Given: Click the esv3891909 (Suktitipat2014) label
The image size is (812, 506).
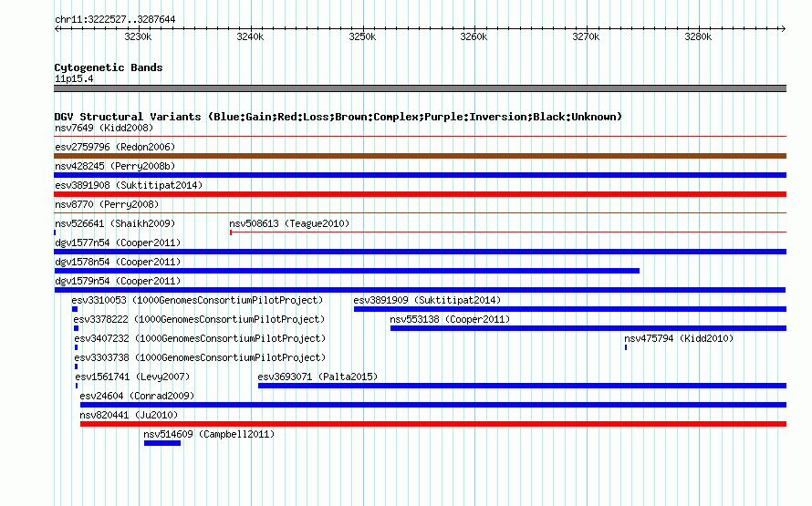Looking at the screenshot, I should pyautogui.click(x=427, y=300).
